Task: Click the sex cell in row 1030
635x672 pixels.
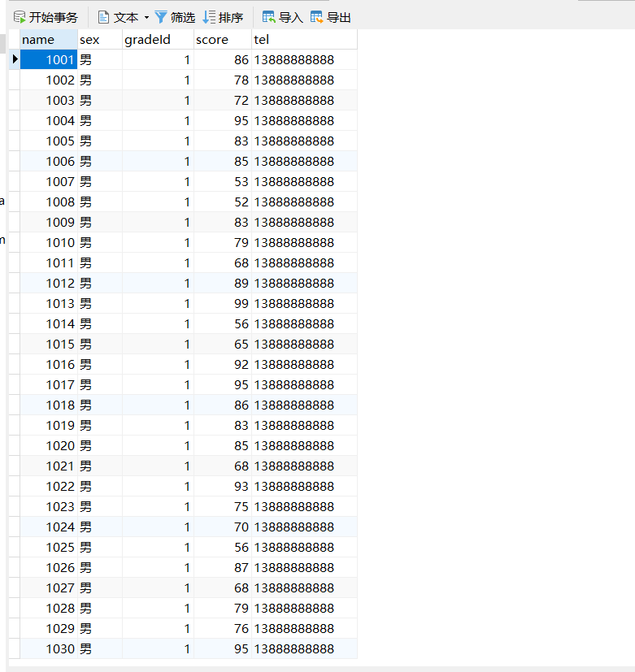Action: point(100,649)
